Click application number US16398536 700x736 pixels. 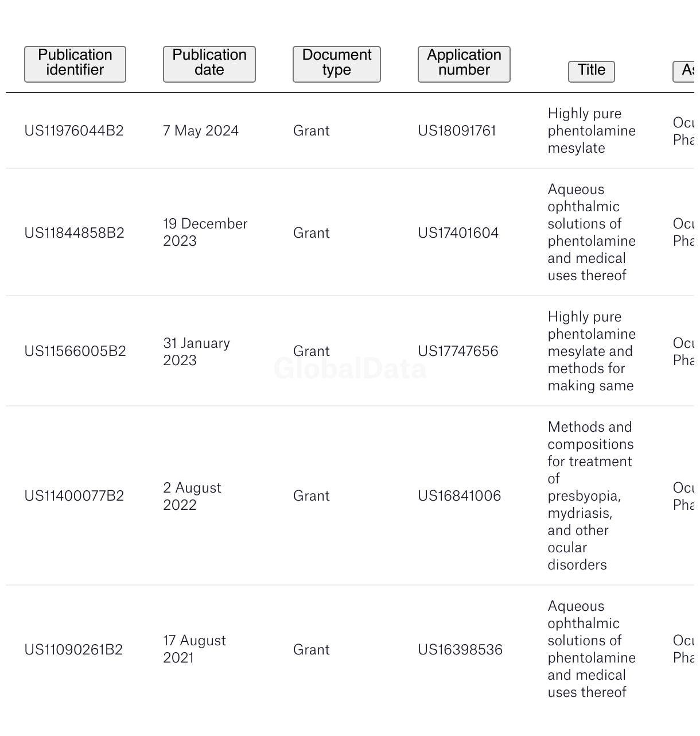tap(460, 650)
